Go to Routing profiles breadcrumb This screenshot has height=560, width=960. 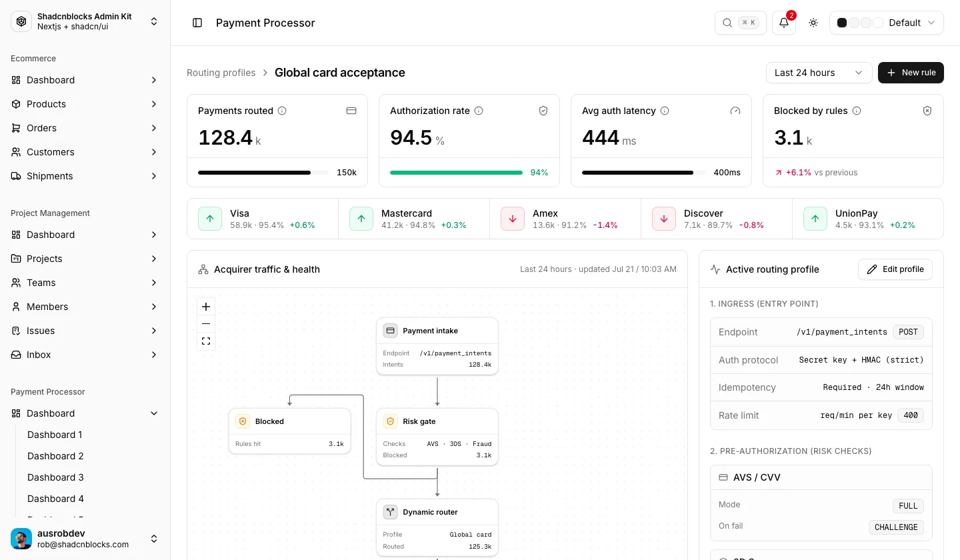tap(221, 73)
